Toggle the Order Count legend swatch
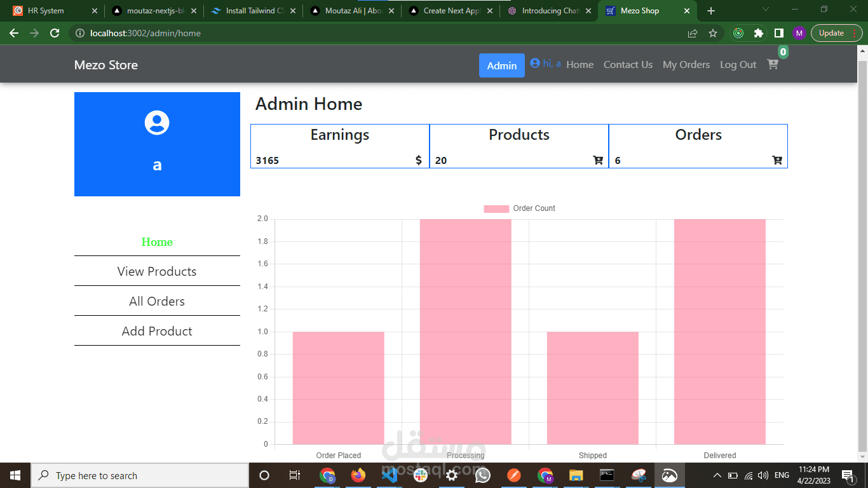Image resolution: width=868 pixels, height=488 pixels. point(496,208)
